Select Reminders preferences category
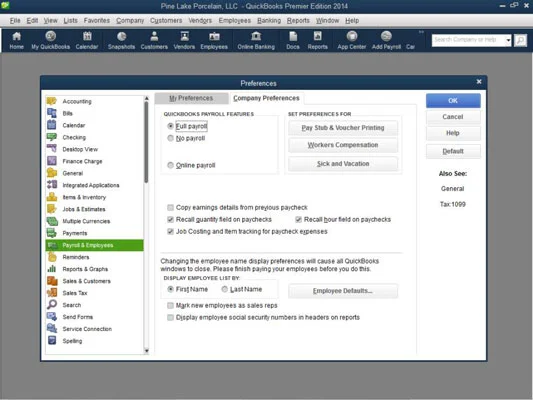533x400 pixels. (x=94, y=257)
